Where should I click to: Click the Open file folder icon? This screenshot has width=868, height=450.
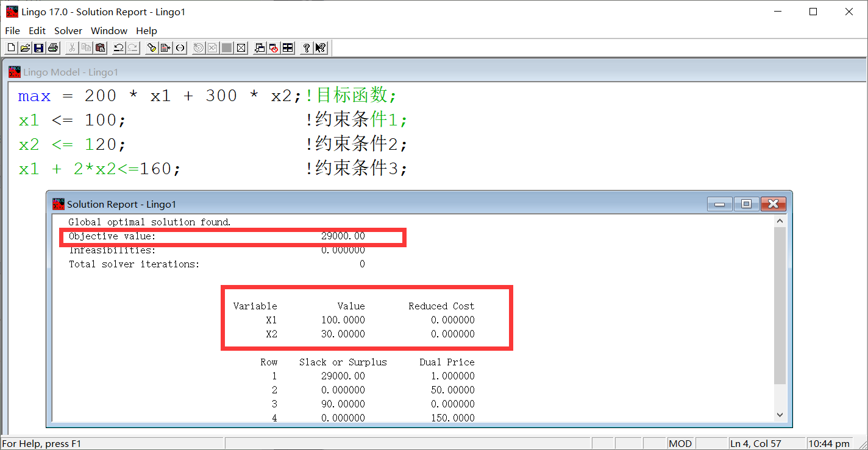[25, 47]
